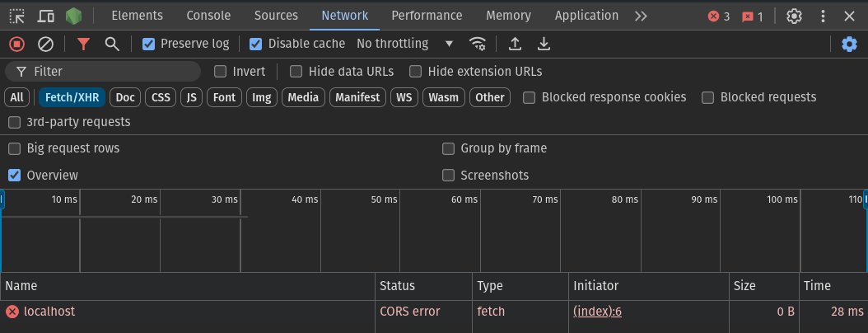Switch to the Performance tab
This screenshot has height=333, width=868.
(427, 16)
